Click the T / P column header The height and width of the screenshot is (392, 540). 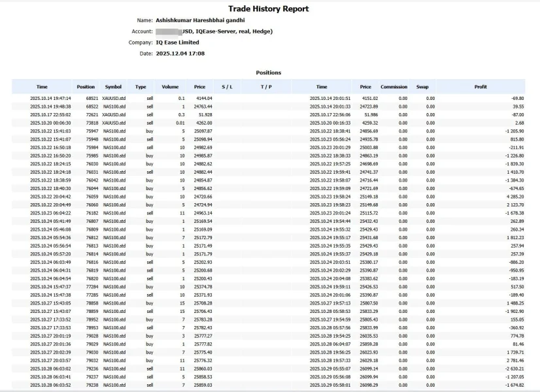pyautogui.click(x=265, y=87)
